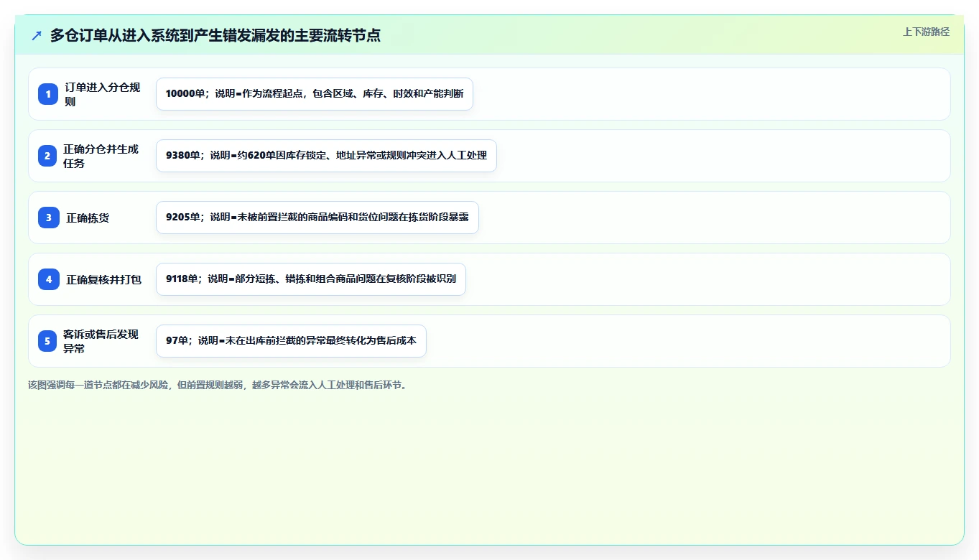Click the 97单 description box
The height and width of the screenshot is (560, 979).
click(x=291, y=341)
